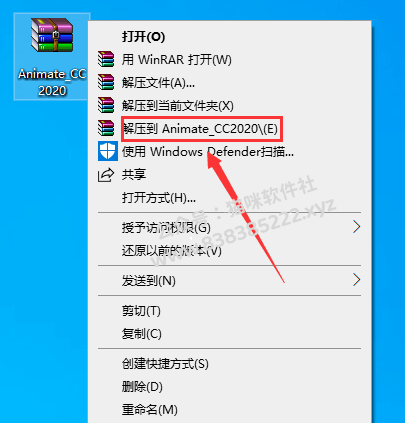Expand the 授予访问权限(G) submenu arrow
The image size is (405, 423).
click(357, 227)
